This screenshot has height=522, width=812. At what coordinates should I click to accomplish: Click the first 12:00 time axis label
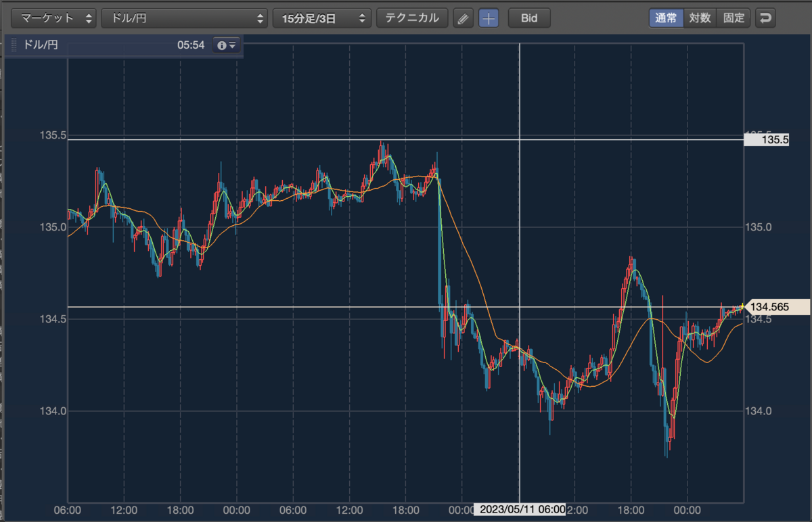124,509
